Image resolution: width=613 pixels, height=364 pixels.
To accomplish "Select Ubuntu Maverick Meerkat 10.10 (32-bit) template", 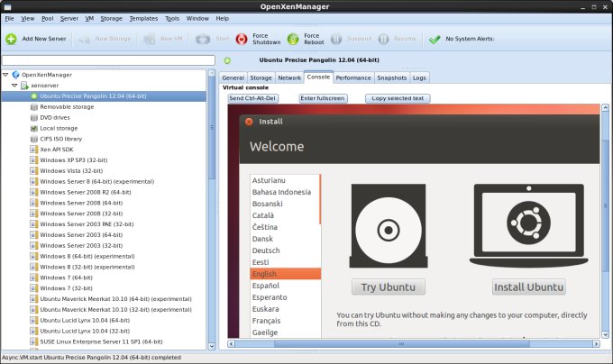I will click(115, 310).
